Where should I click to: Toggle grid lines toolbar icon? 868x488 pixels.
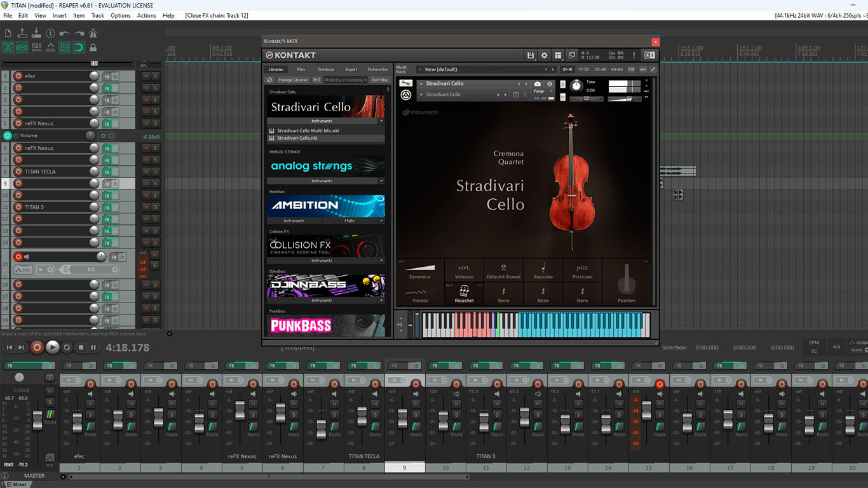[x=64, y=47]
